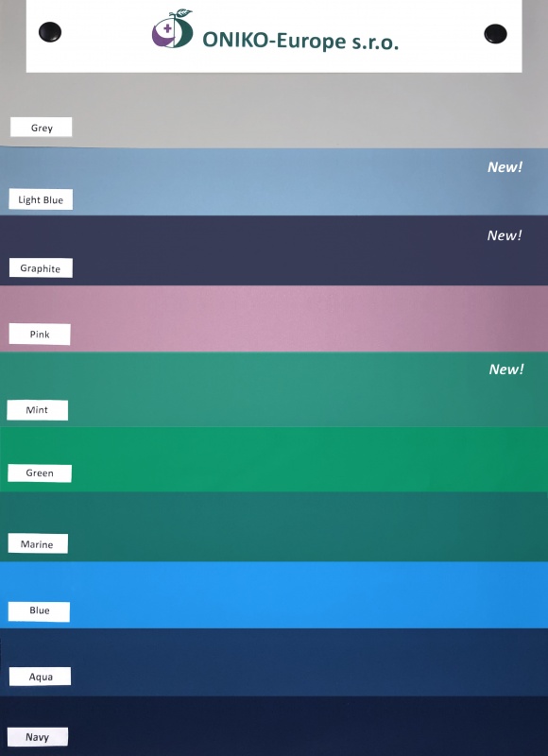Select the Grey label
Screen dimensions: 548x756
(42, 128)
